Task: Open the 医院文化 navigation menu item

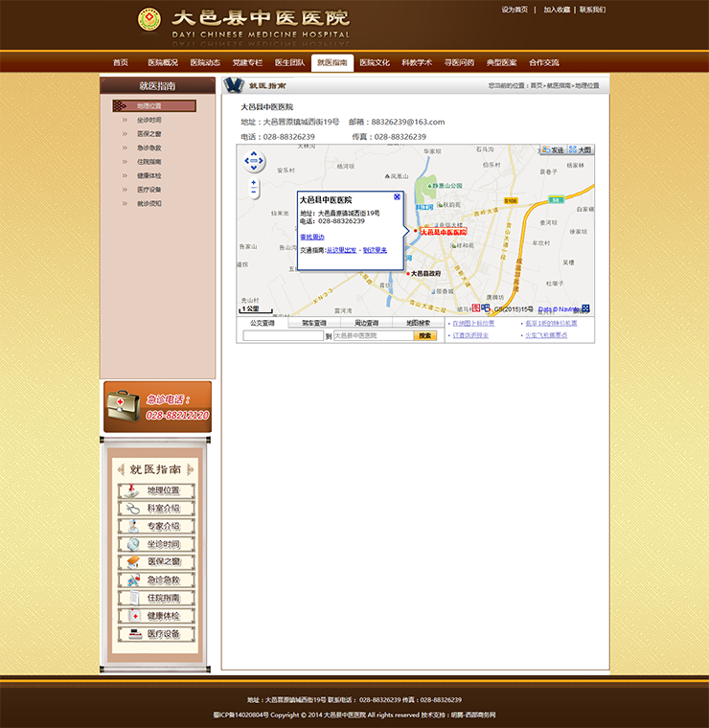Action: click(x=375, y=62)
